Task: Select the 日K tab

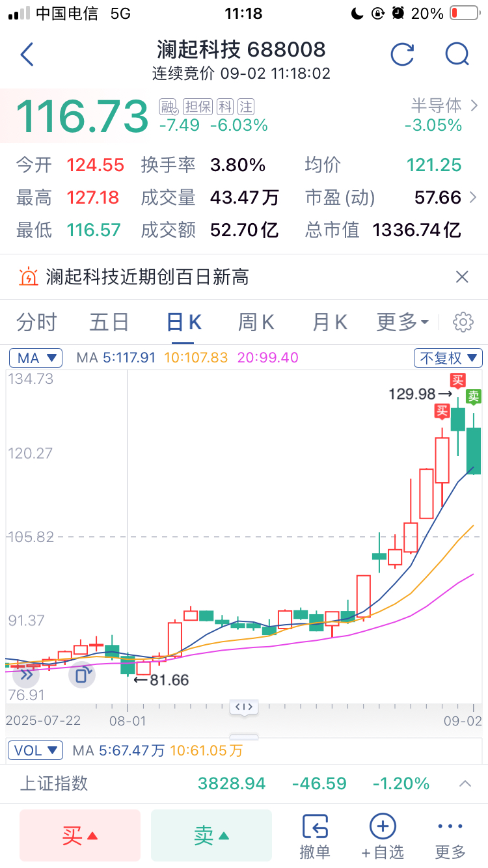Action: coord(184,322)
